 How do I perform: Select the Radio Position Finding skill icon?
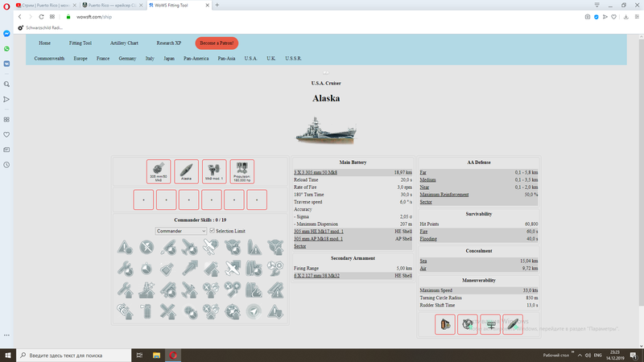coord(254,311)
